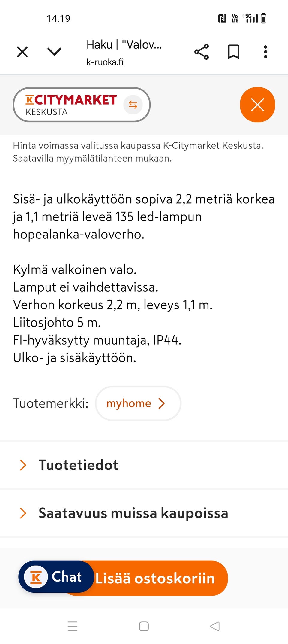
Task: Open the browser overflow menu
Action: click(265, 51)
